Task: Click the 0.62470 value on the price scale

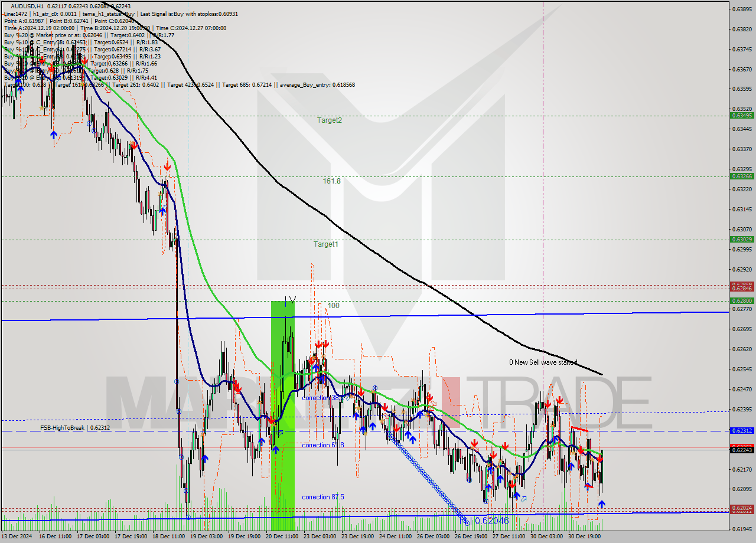Action: point(742,389)
